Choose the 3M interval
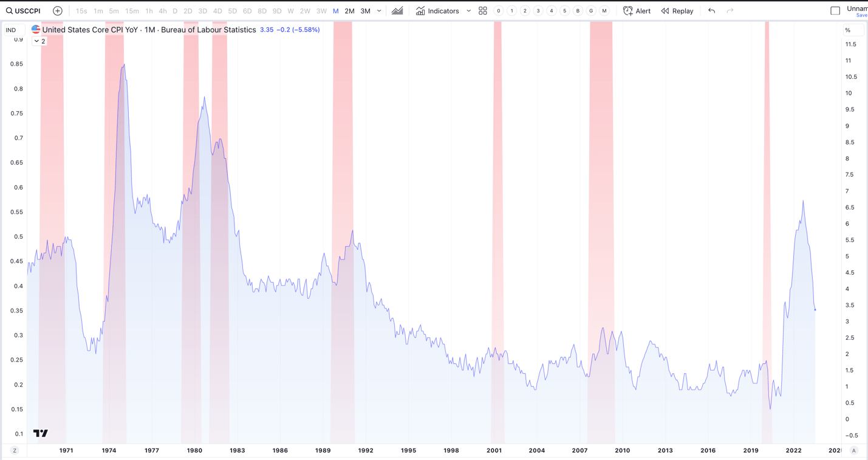The image size is (868, 460). (x=366, y=11)
